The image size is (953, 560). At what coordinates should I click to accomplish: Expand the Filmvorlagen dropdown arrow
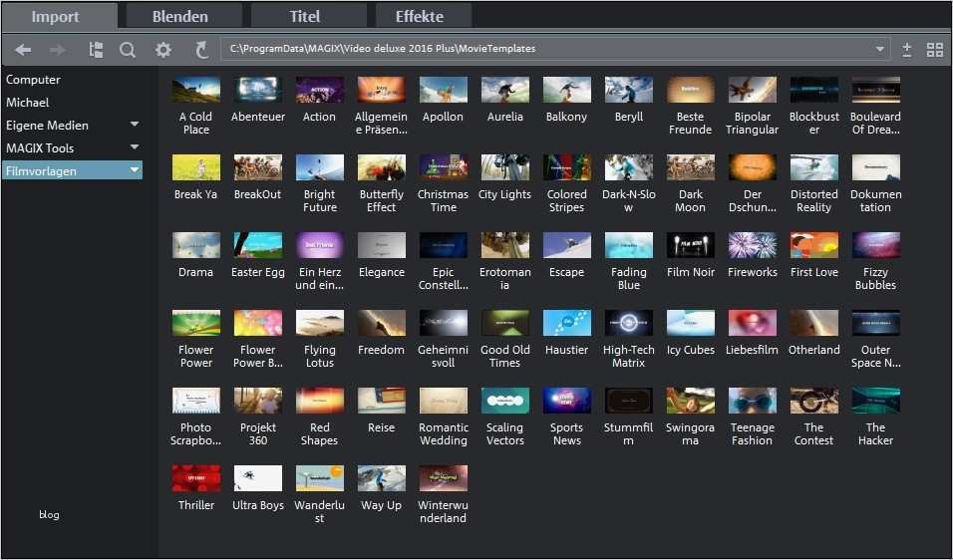point(135,170)
